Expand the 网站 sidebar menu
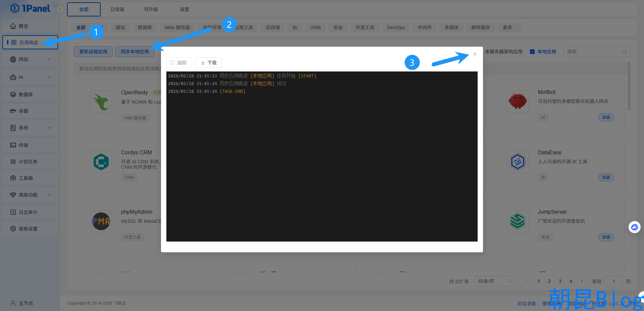 pyautogui.click(x=30, y=59)
